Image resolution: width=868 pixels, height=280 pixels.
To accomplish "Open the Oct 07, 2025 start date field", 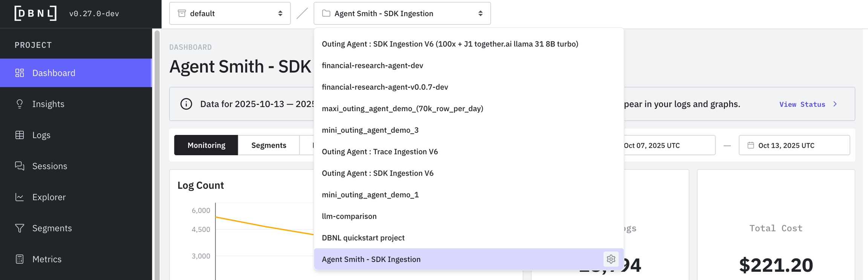I will pyautogui.click(x=667, y=145).
